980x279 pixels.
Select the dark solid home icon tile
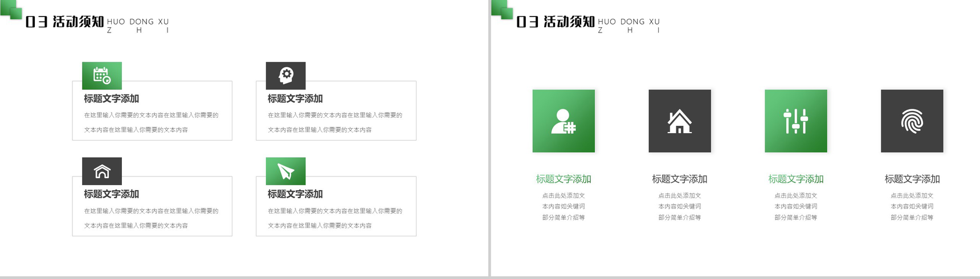point(680,121)
